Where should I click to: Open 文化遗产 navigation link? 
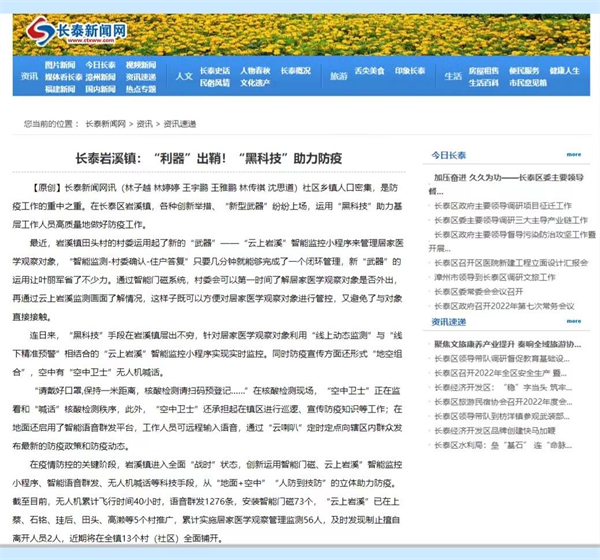tap(255, 83)
